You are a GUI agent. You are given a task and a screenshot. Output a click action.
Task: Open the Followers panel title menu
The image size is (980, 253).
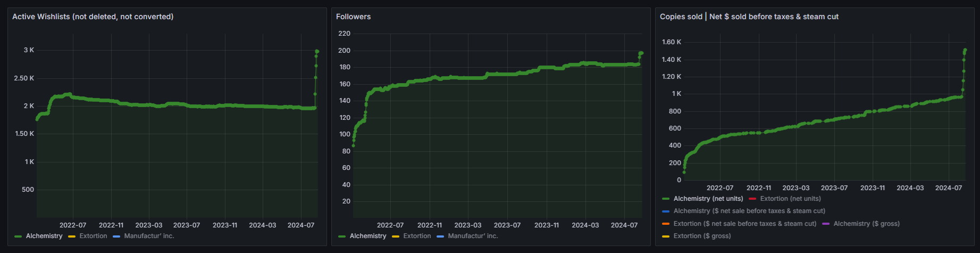point(354,17)
